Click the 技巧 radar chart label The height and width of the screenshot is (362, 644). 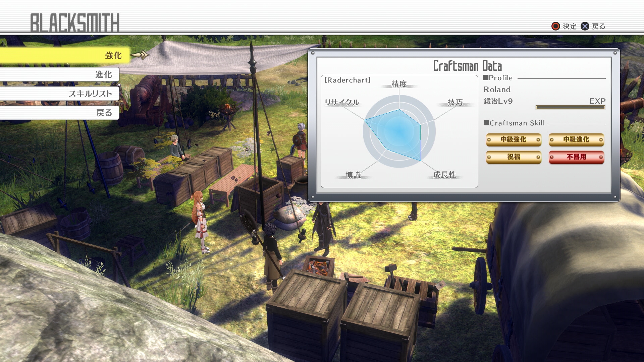click(x=455, y=102)
